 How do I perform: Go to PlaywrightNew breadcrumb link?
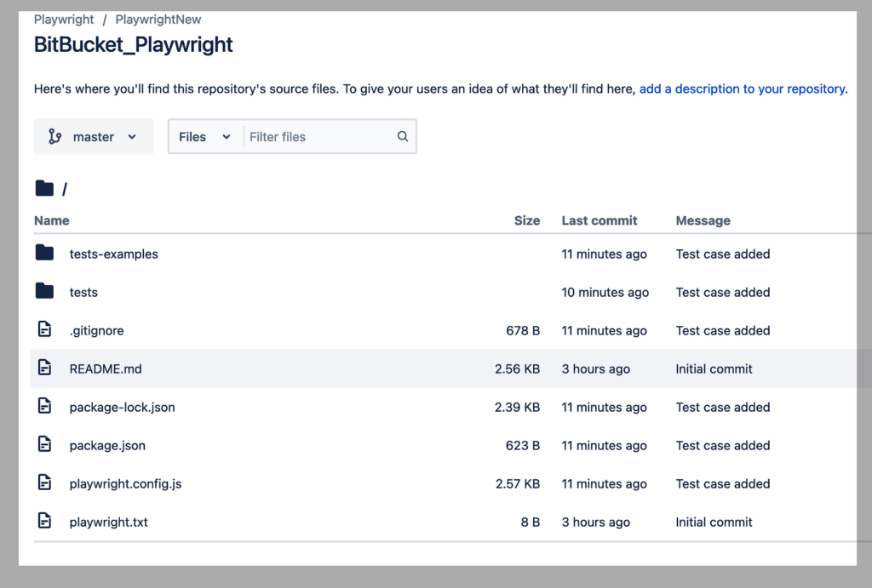[158, 19]
